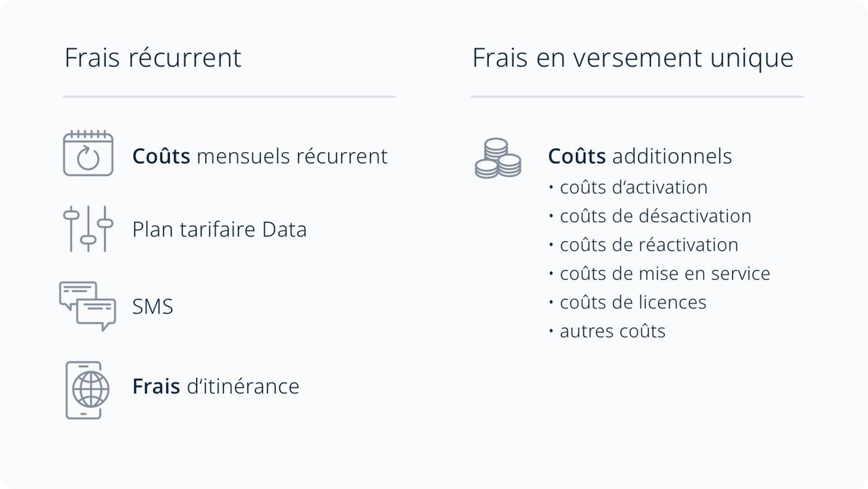Image resolution: width=868 pixels, height=489 pixels.
Task: Click the divider under Frais en versement unique
Action: pyautogui.click(x=637, y=96)
